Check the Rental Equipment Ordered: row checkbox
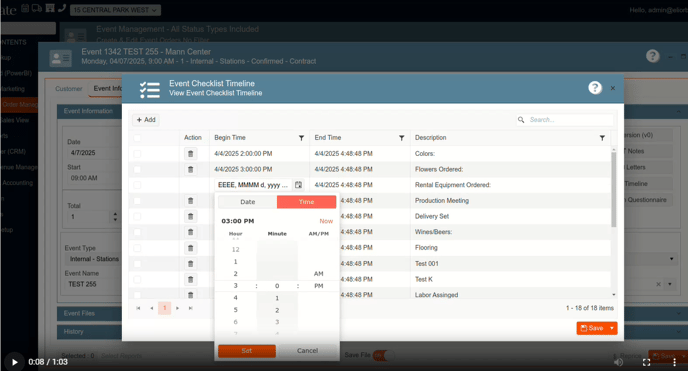 click(x=137, y=185)
